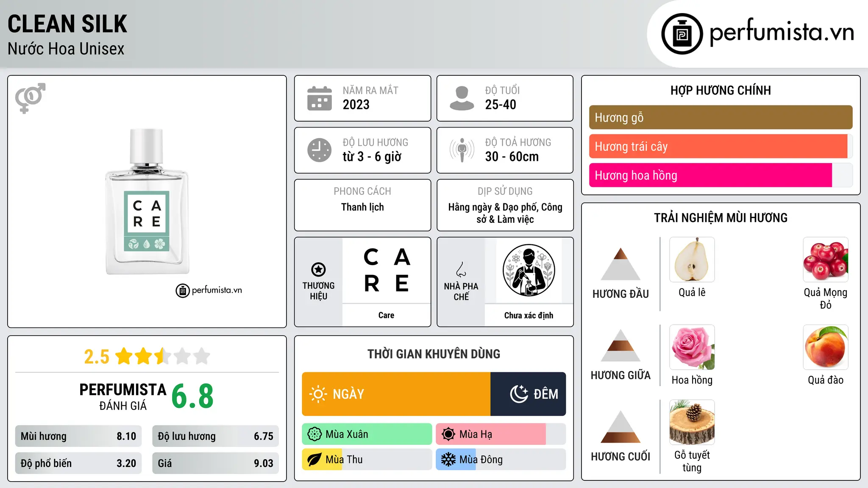Click the Mùa Đông season bar
The image size is (868, 488).
501,460
